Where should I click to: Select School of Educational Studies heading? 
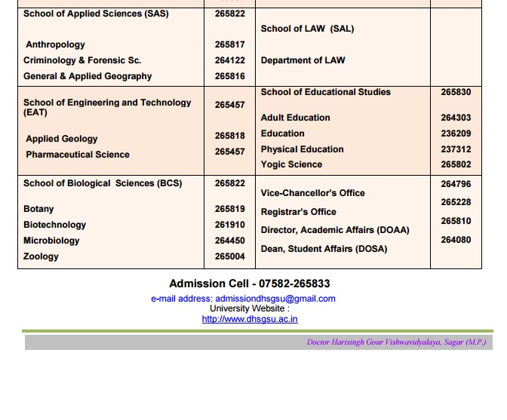pos(326,92)
